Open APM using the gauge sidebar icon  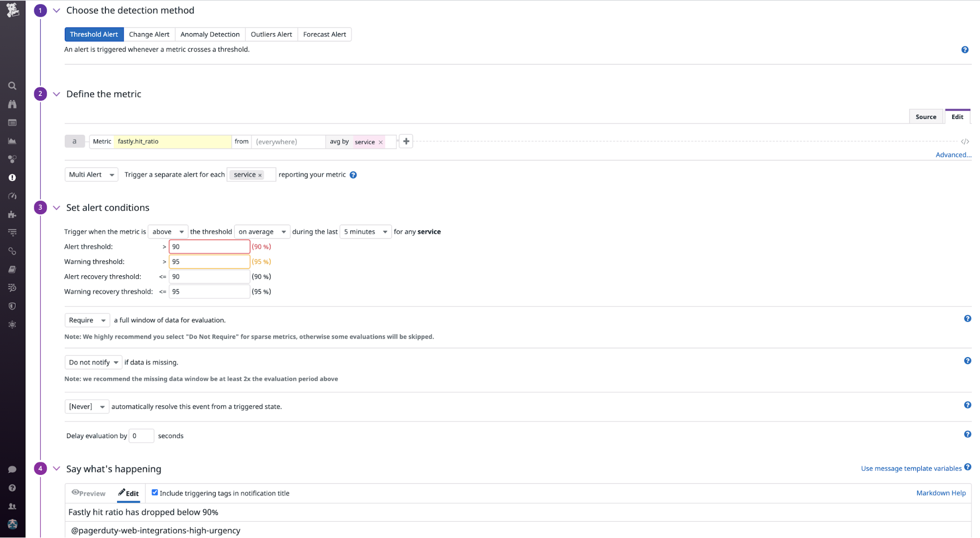coord(12,196)
